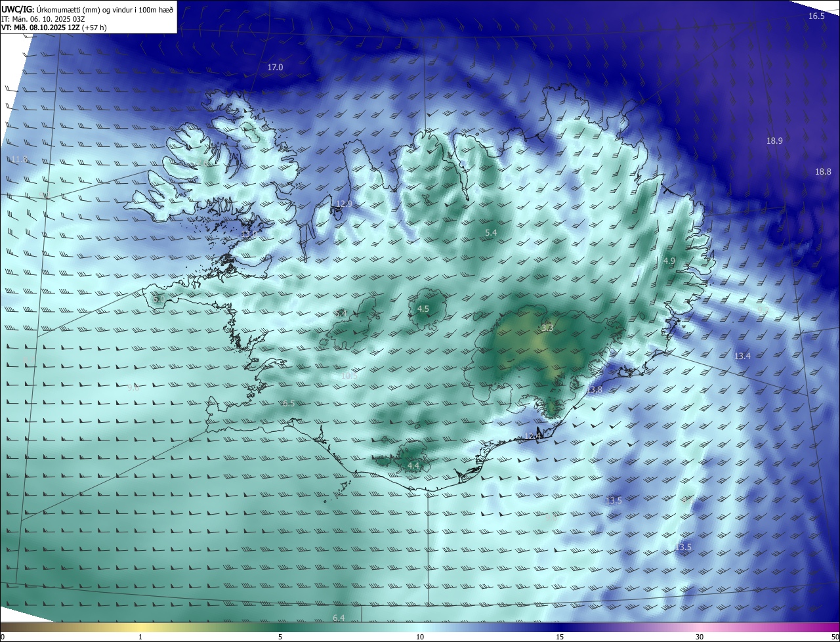Click the 10.5 value label
This screenshot has height=642, width=840.
[349, 376]
